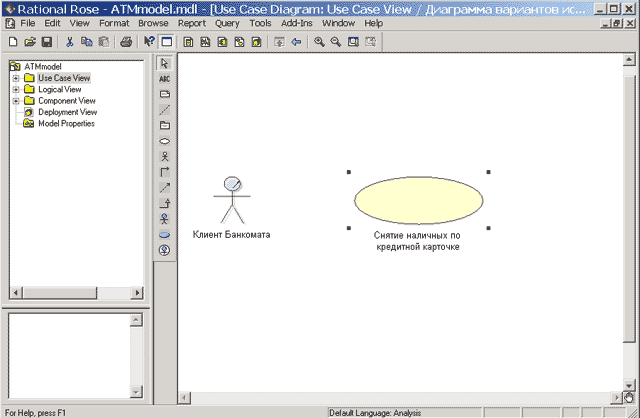Copy the selection using the Copy icon
Image resolution: width=640 pixels, height=418 pixels.
coord(87,42)
